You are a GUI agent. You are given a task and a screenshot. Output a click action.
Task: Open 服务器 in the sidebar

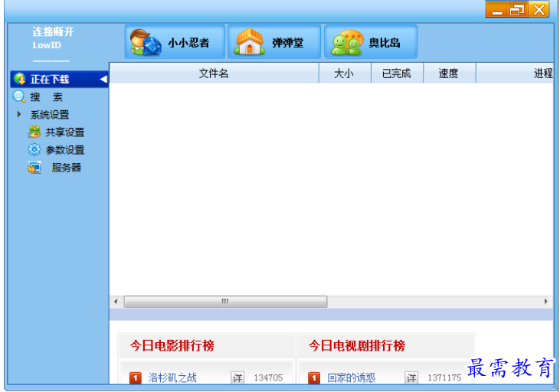click(66, 168)
